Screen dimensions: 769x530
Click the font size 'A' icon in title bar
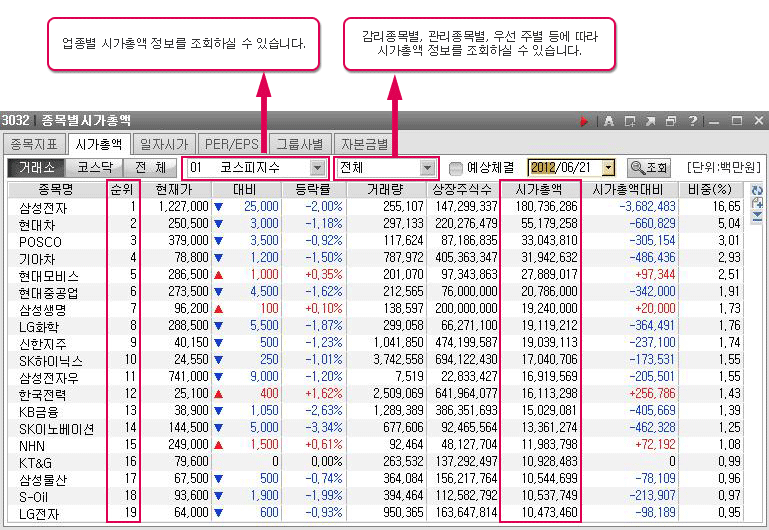pos(609,121)
